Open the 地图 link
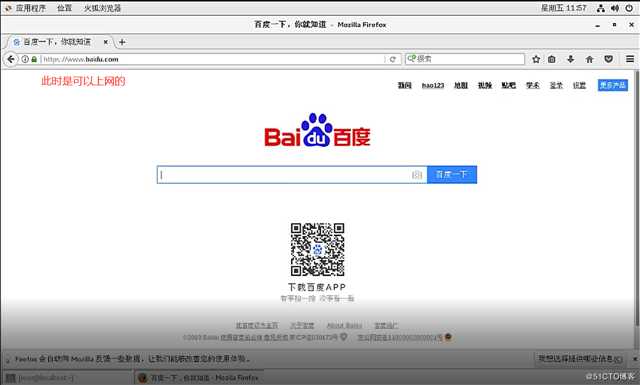The width and height of the screenshot is (640, 385). click(x=461, y=85)
